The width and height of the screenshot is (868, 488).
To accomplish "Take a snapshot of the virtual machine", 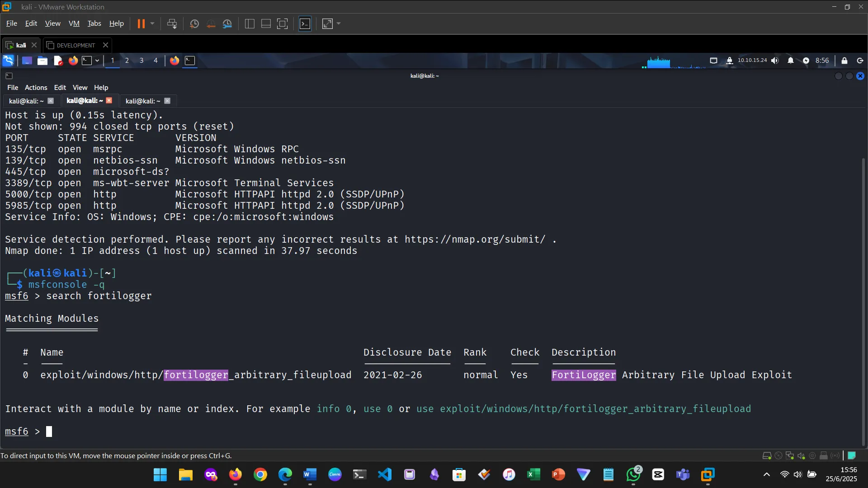I will click(x=193, y=23).
